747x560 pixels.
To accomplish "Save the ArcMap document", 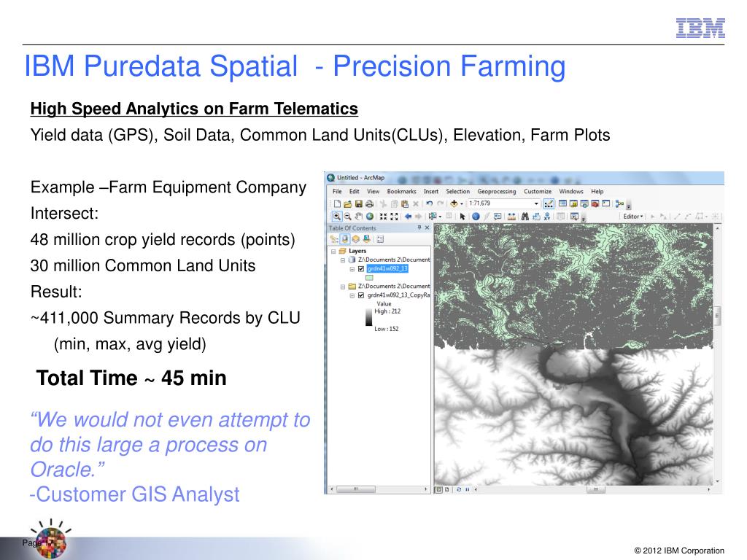I will click(x=359, y=204).
